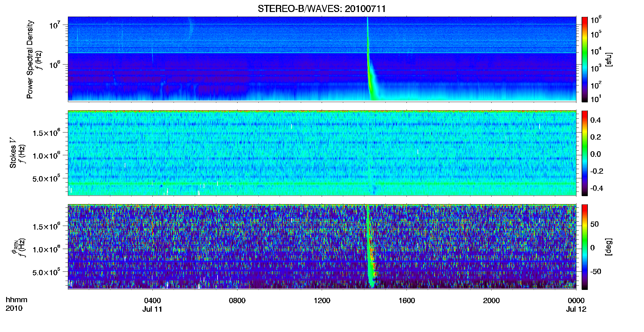This screenshot has height=332, width=644.
Task: Click the 2000 time axis label
Action: (x=491, y=300)
